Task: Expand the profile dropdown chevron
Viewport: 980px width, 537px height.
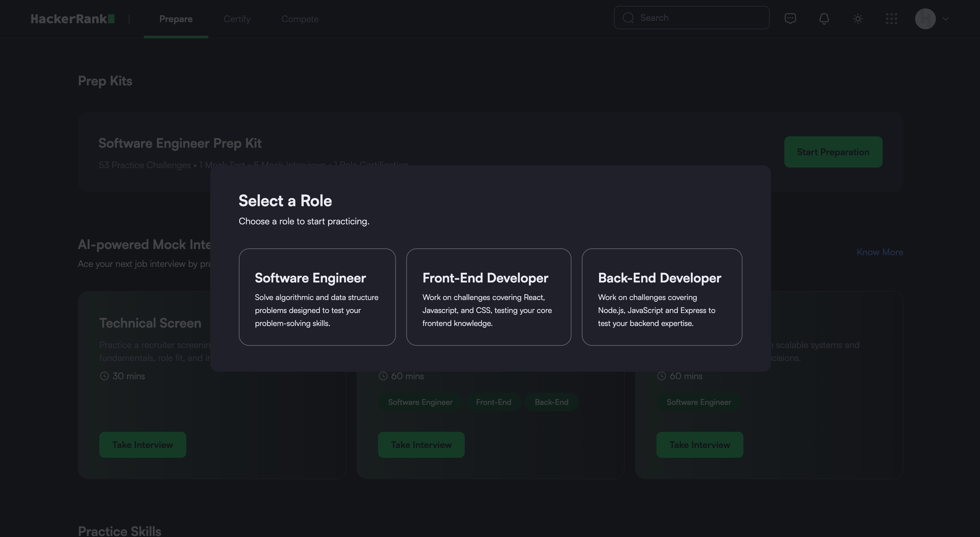Action: (946, 19)
